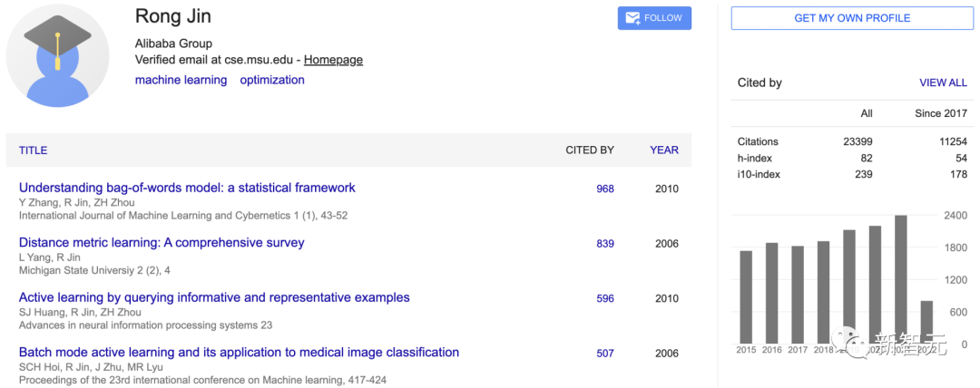The width and height of the screenshot is (980, 388).
Task: Open Distance metric learning survey paper
Action: (x=162, y=243)
